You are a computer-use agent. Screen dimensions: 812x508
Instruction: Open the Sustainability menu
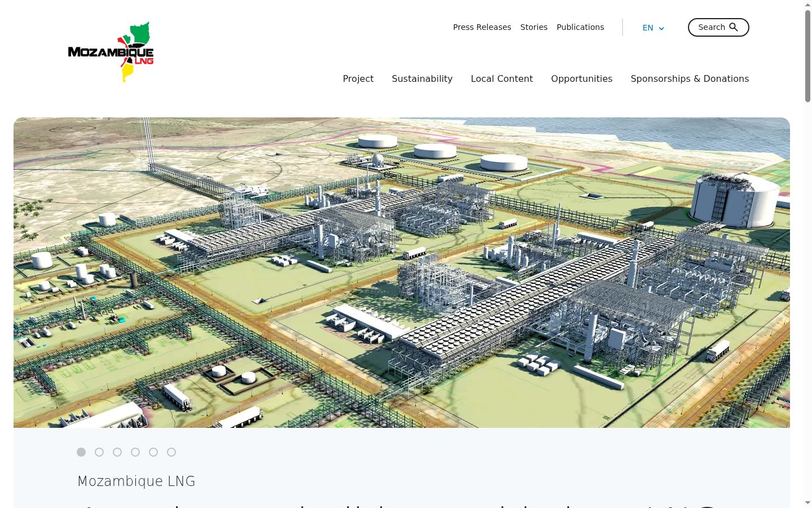click(422, 78)
